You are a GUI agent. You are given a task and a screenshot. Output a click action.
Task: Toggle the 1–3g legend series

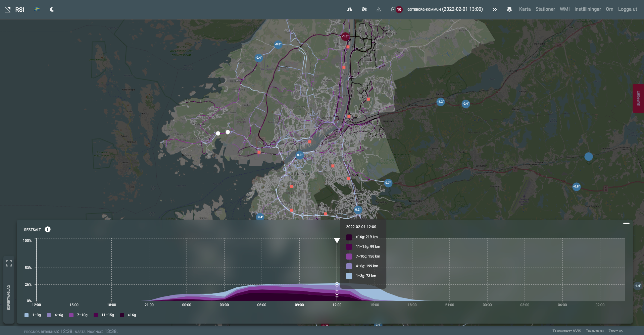pyautogui.click(x=33, y=315)
